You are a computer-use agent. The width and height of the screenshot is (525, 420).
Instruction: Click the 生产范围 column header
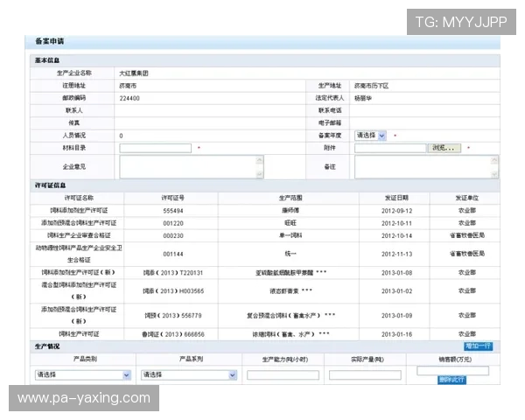click(x=290, y=198)
